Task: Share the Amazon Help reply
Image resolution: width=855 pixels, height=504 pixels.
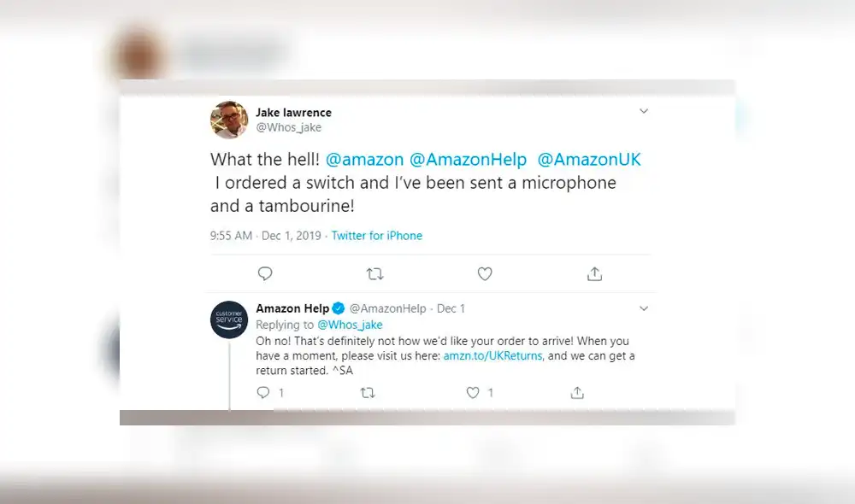Action: pyautogui.click(x=577, y=392)
